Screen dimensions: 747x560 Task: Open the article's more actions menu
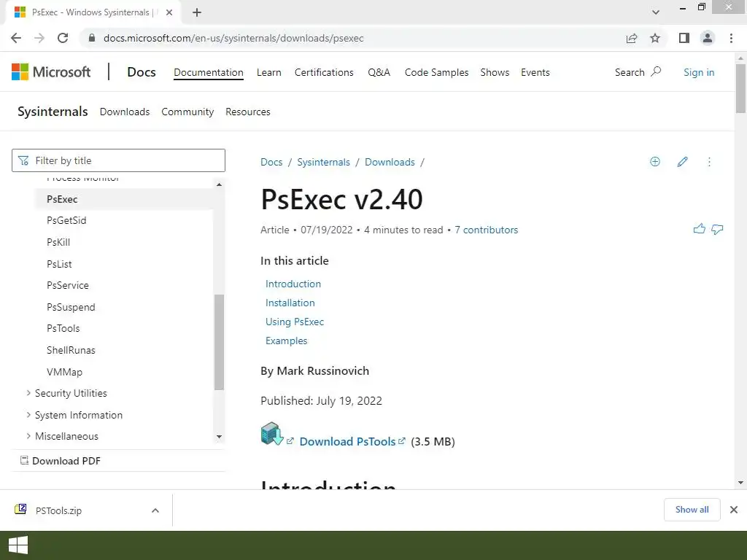tap(709, 162)
